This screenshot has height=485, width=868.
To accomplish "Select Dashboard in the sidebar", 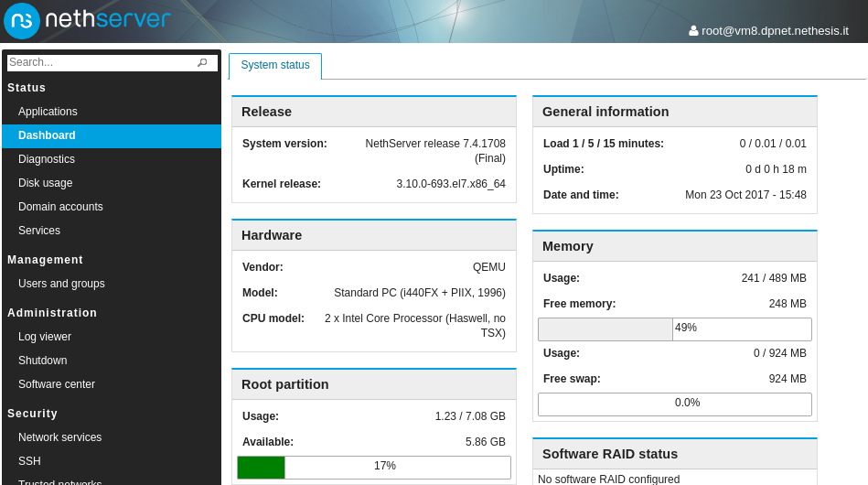I will pos(47,135).
